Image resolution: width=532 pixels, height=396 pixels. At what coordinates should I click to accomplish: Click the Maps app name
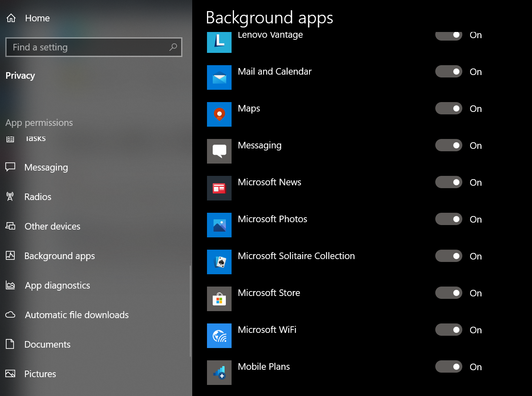tap(249, 109)
